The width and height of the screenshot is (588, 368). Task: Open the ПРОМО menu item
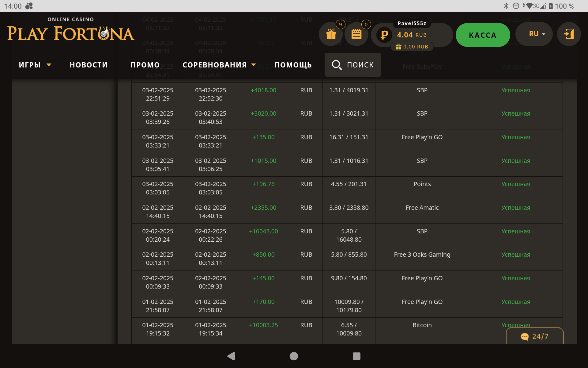point(145,65)
